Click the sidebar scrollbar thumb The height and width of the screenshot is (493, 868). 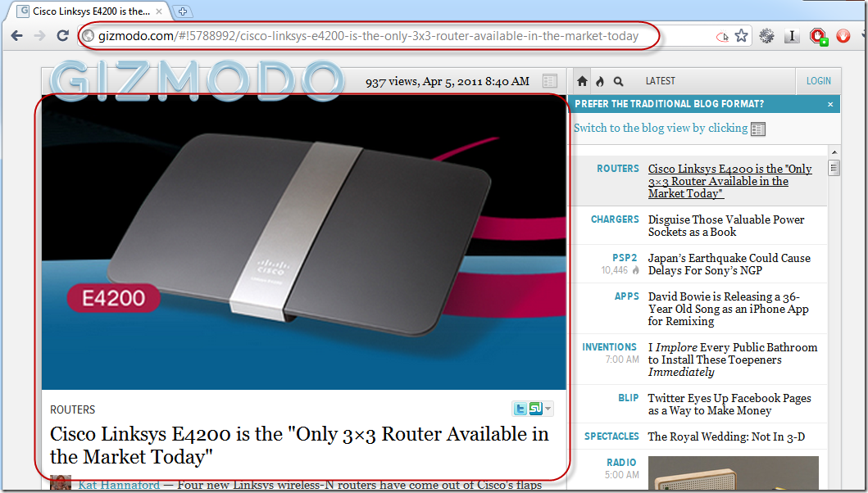click(834, 167)
